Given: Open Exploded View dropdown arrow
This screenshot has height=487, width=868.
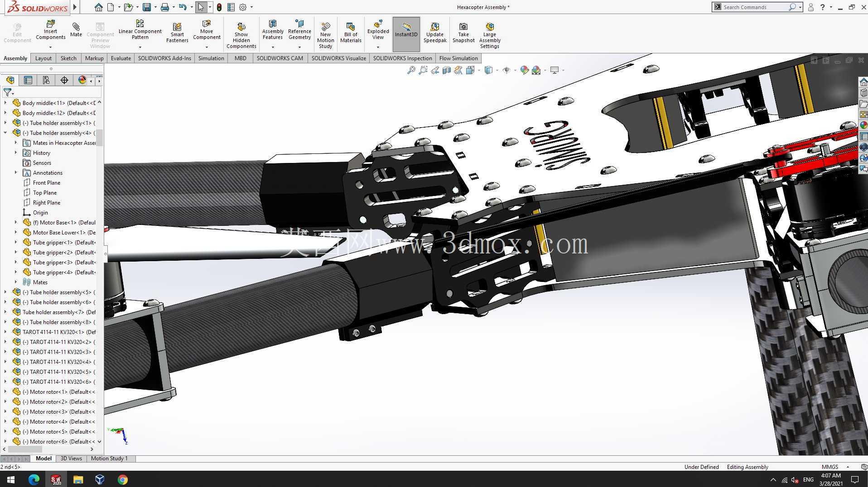Looking at the screenshot, I should pos(378,47).
